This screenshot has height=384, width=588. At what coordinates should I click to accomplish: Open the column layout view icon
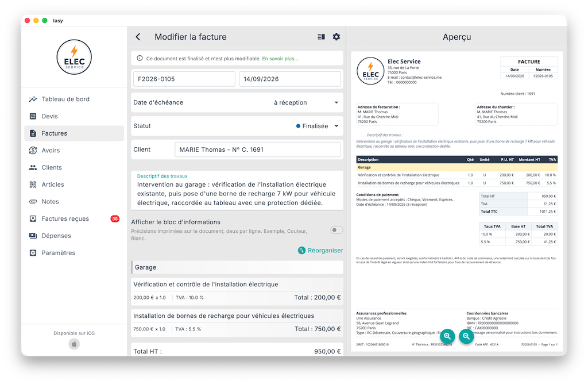321,37
